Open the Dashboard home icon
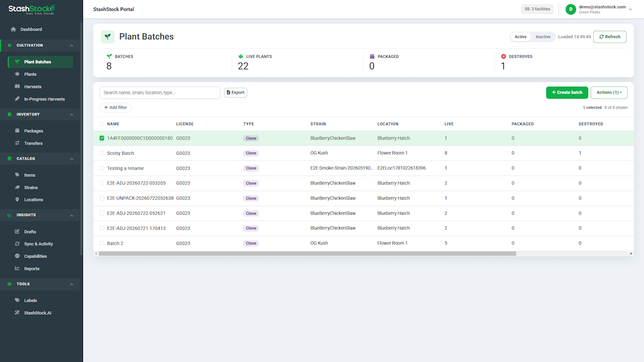This screenshot has height=362, width=644. (x=14, y=29)
